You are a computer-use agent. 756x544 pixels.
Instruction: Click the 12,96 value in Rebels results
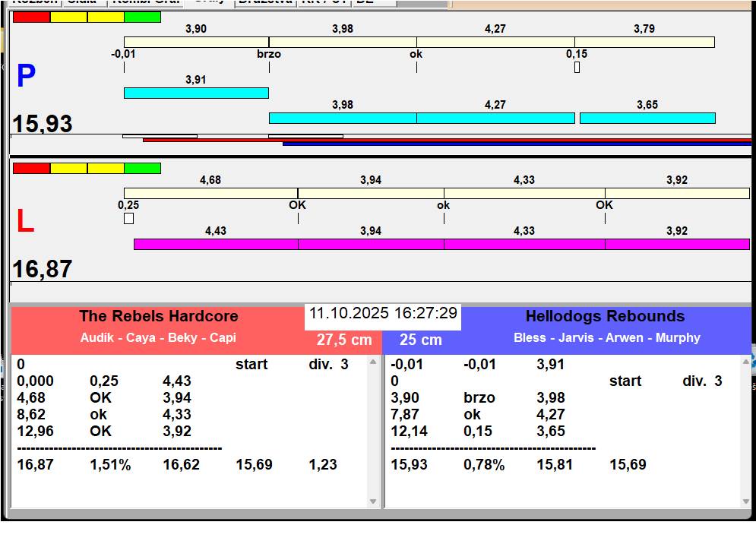pos(35,431)
